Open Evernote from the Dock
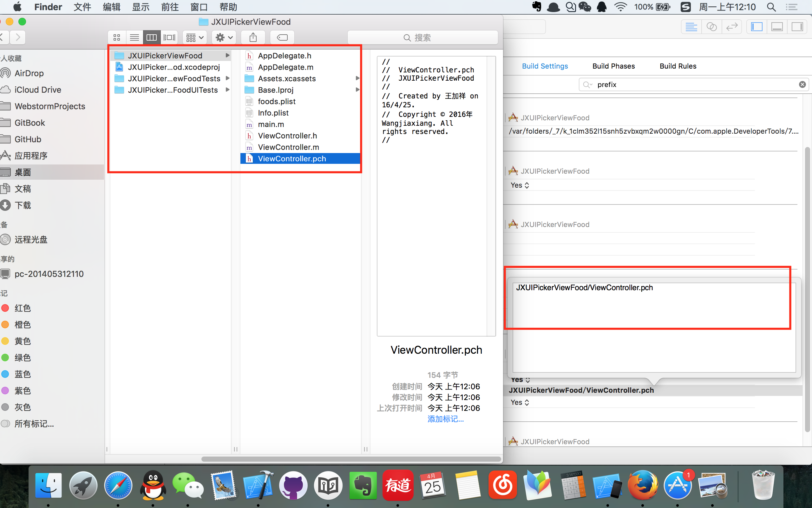 [x=363, y=485]
